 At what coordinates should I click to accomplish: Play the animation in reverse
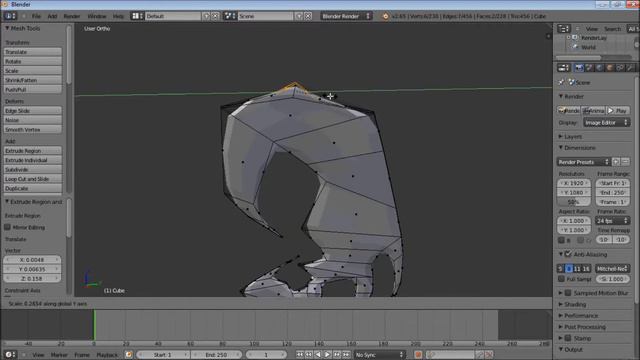318,355
